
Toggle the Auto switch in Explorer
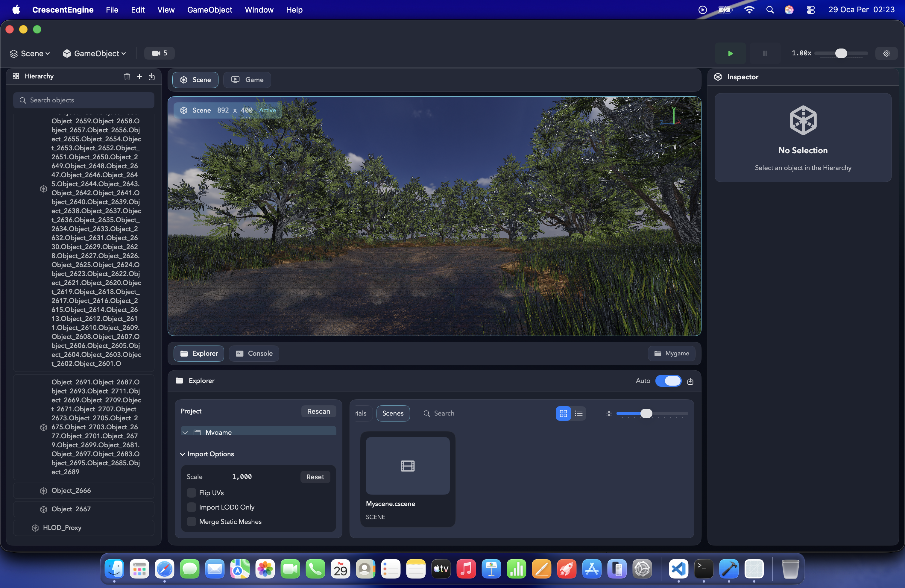[x=668, y=381]
